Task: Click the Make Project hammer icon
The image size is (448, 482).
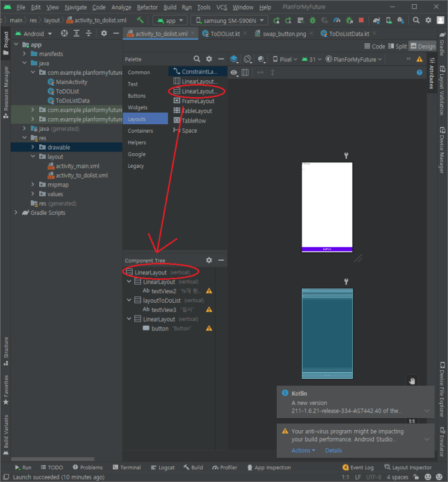Action: [x=140, y=21]
